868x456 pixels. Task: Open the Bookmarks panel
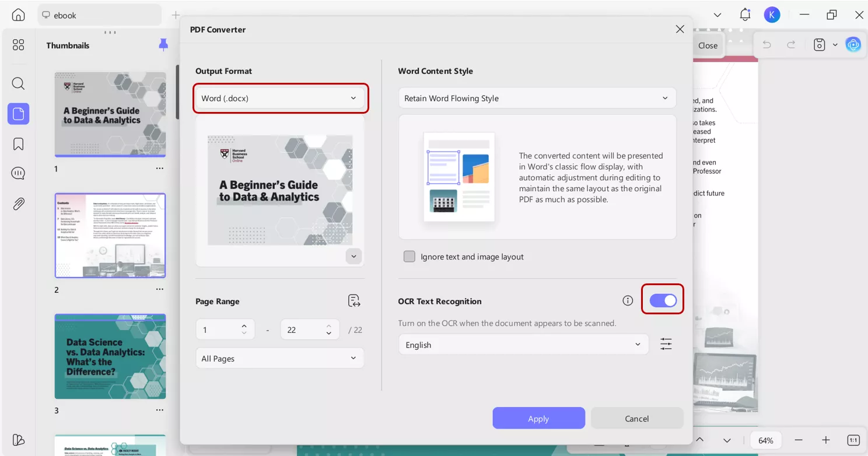click(18, 143)
